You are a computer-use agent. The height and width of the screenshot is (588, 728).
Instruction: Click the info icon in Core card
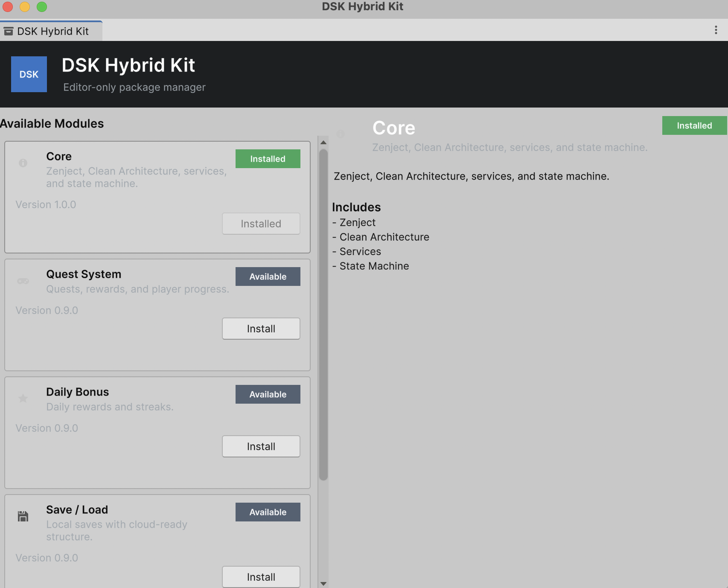[x=23, y=163]
